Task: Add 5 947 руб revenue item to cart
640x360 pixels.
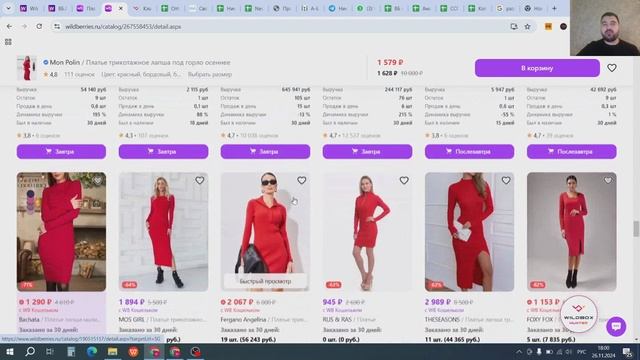Action: (x=469, y=151)
